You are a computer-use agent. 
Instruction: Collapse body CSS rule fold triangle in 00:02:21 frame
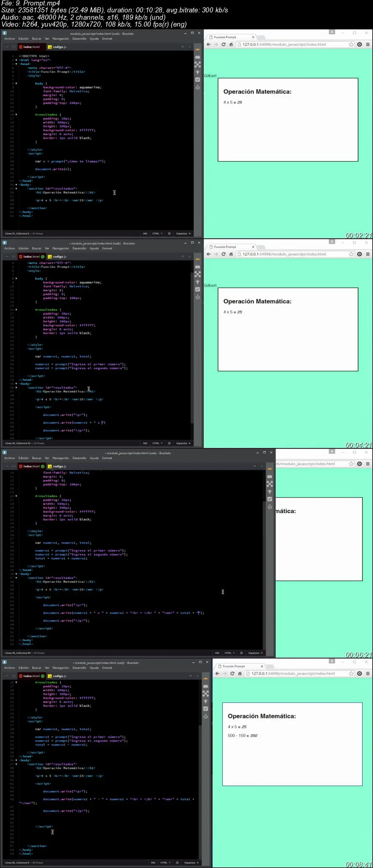pyautogui.click(x=16, y=84)
